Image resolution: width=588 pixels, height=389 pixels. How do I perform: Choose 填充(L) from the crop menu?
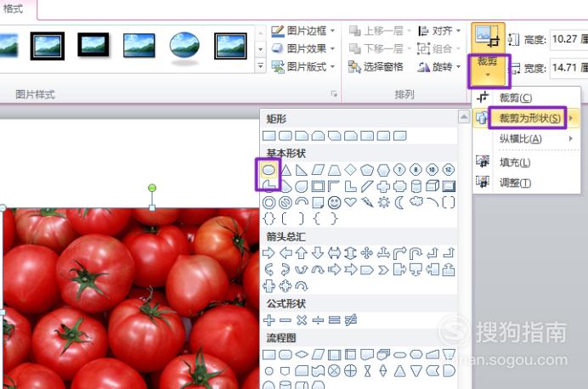[x=527, y=162]
